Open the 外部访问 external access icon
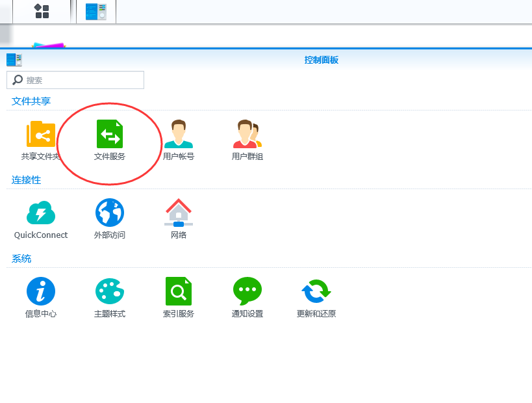 coord(110,213)
